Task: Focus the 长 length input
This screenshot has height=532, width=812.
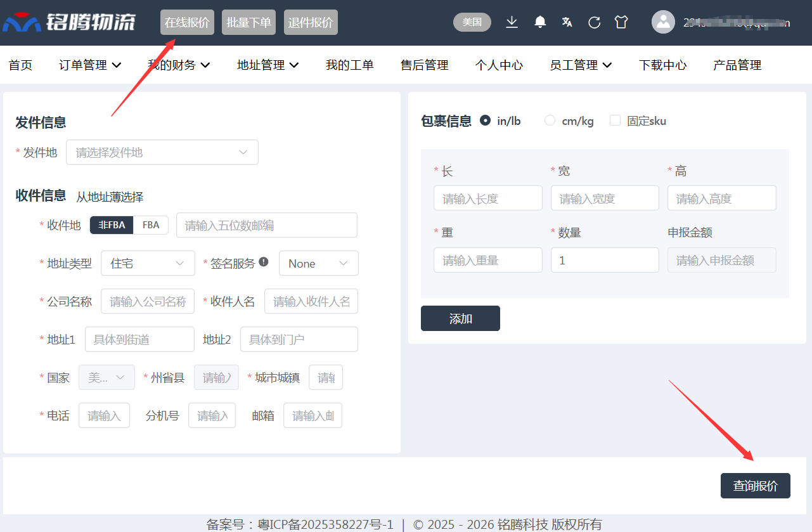Action: coord(488,198)
